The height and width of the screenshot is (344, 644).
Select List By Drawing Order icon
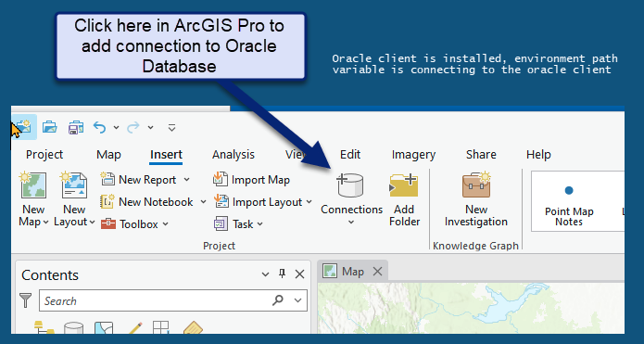[x=44, y=327]
